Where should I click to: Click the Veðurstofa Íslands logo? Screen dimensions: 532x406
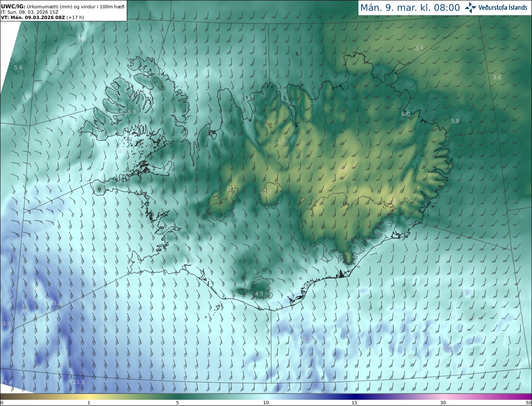pos(496,7)
